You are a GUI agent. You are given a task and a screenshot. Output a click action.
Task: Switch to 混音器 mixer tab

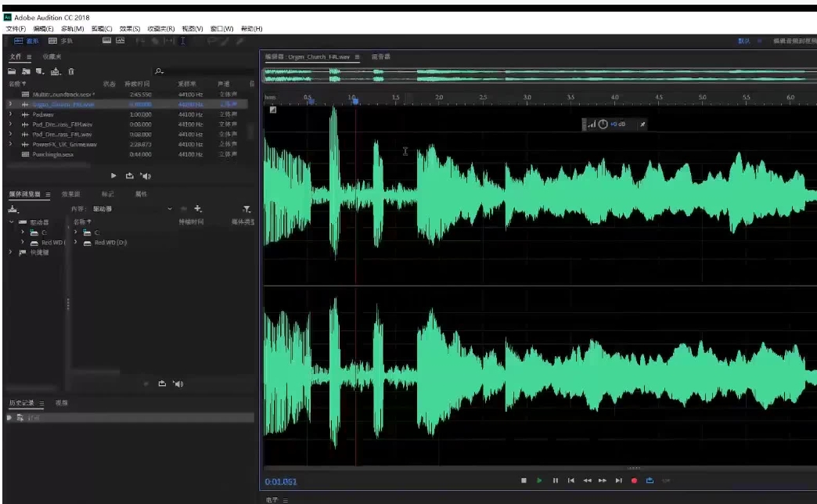381,57
